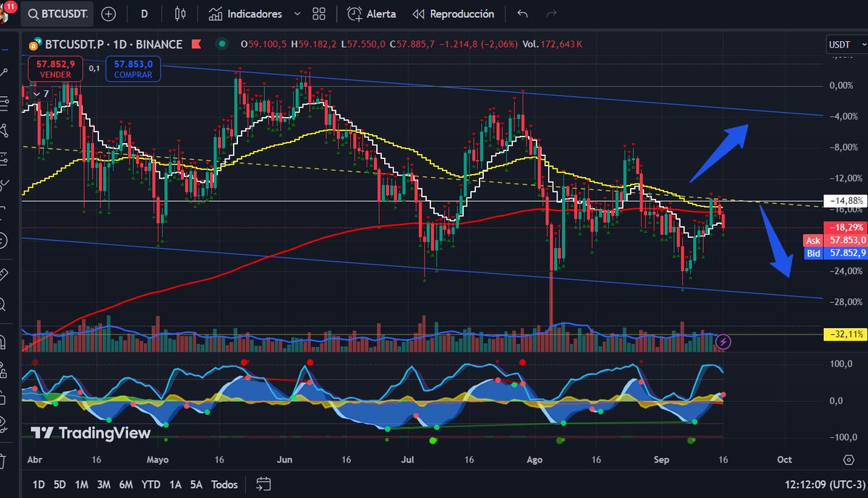Open the go-to-date calendar icon
868x498 pixels.
coord(263,484)
